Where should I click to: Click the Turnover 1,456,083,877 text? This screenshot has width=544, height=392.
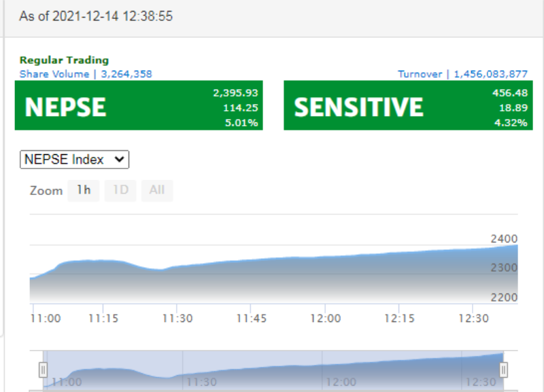click(463, 74)
